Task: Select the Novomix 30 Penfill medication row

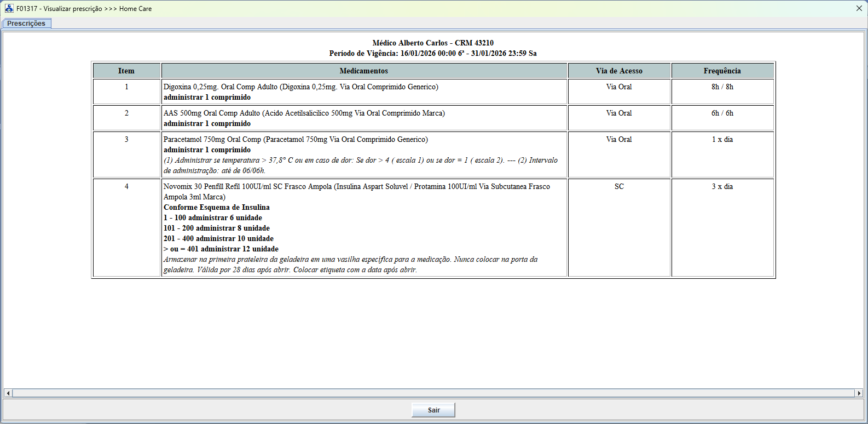Action: coord(356,187)
